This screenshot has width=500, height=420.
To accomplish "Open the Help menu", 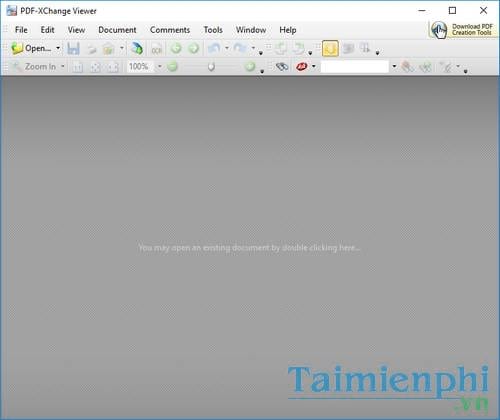I will coord(288,30).
